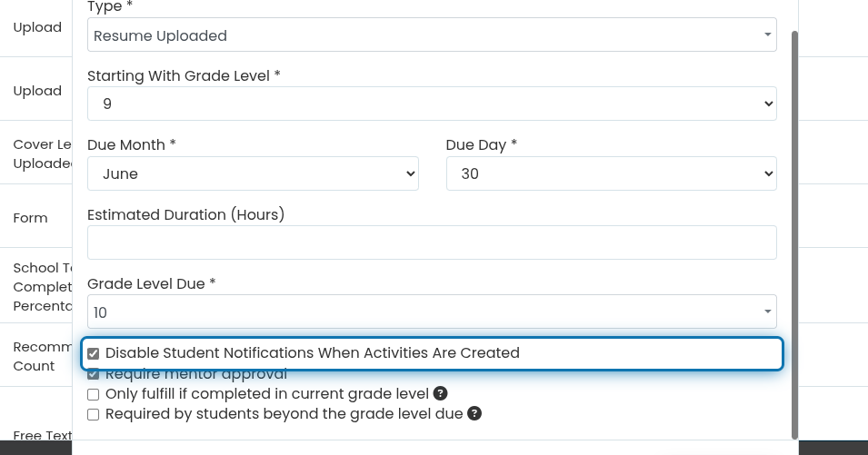Uncheck Require mentor approval checkbox

(93, 374)
